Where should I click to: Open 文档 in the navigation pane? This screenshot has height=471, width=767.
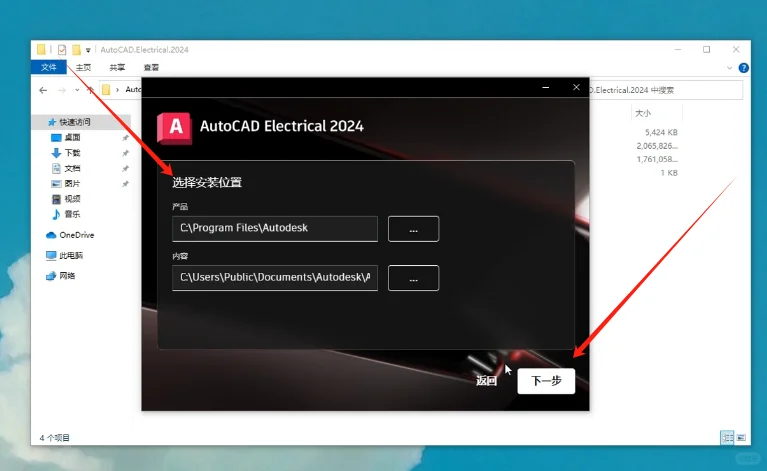click(72, 168)
